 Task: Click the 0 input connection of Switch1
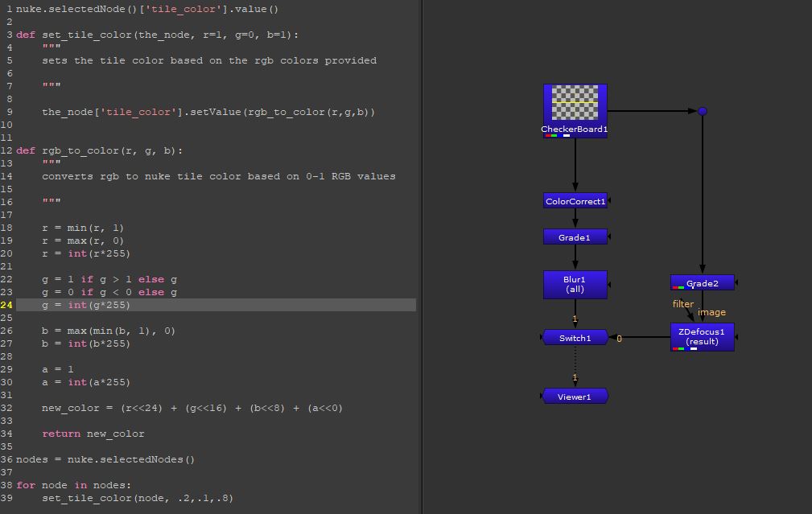(x=619, y=339)
